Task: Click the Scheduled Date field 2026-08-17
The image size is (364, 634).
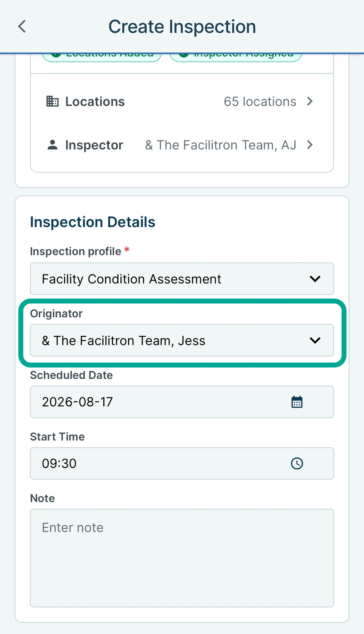Action: 182,402
